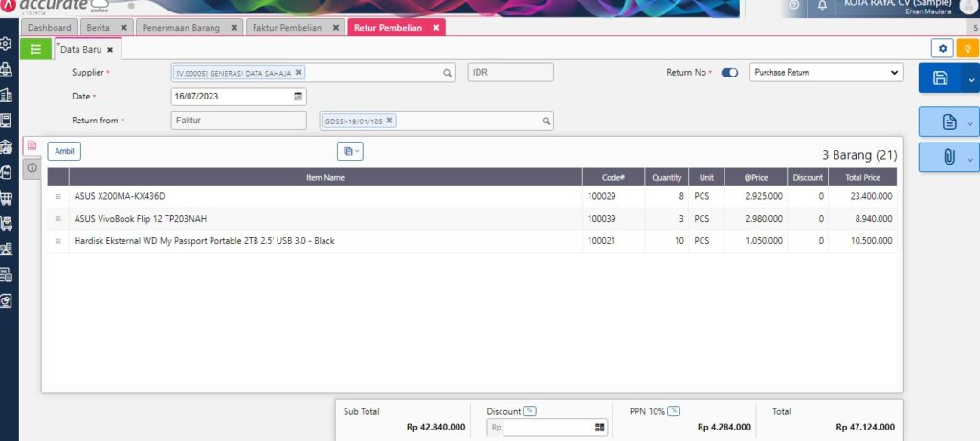This screenshot has height=441, width=980.
Task: Switch to the Berita tab
Action: pyautogui.click(x=99, y=28)
